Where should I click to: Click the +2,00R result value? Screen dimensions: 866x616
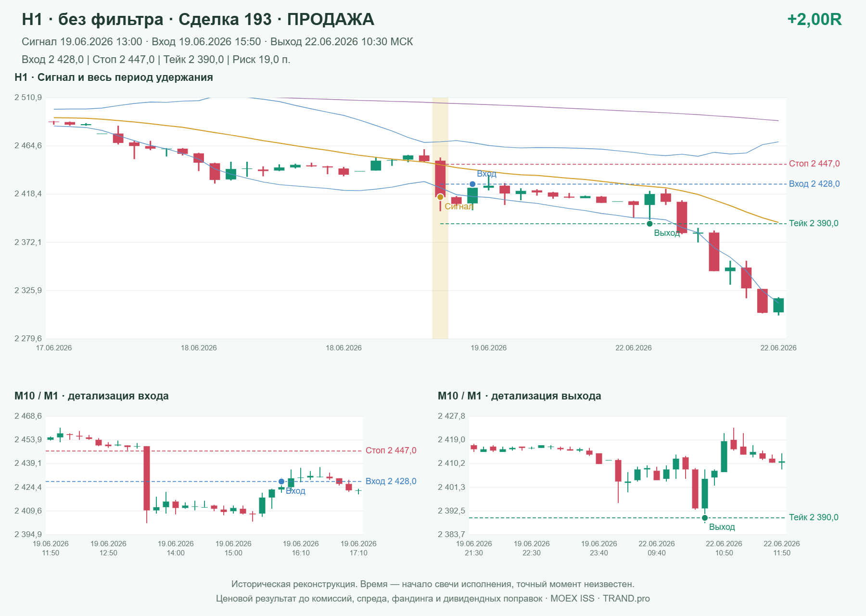(x=814, y=19)
